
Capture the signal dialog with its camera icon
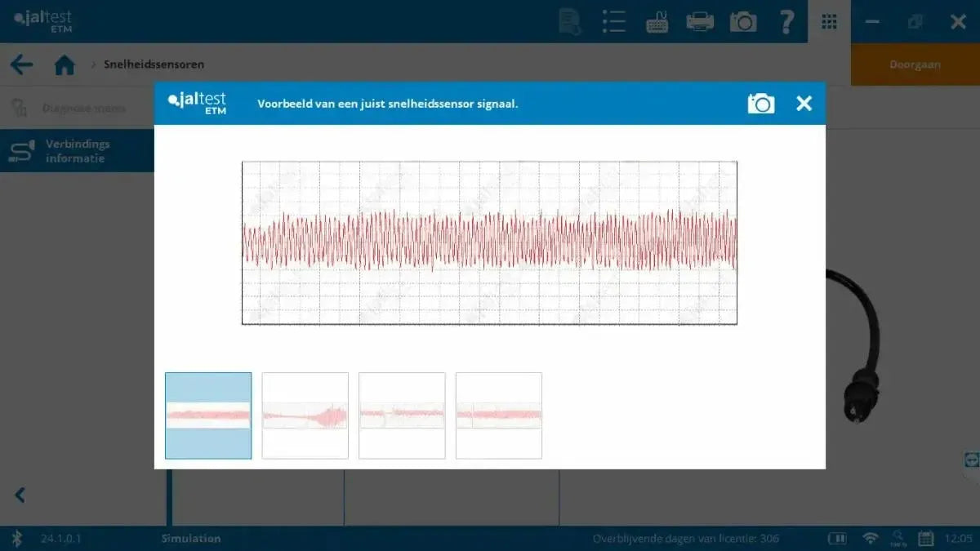tap(761, 104)
